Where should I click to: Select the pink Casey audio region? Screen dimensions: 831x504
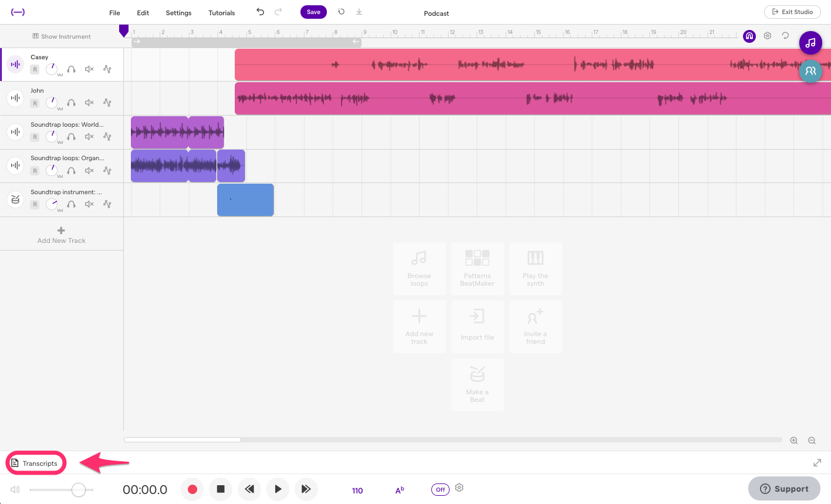coord(532,65)
